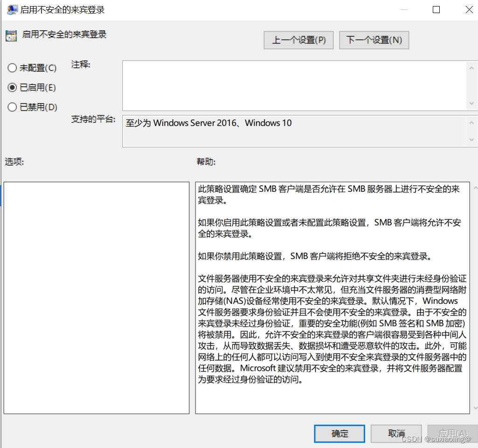
Task: Click inside the 注释 comment text box
Action: tap(294, 86)
